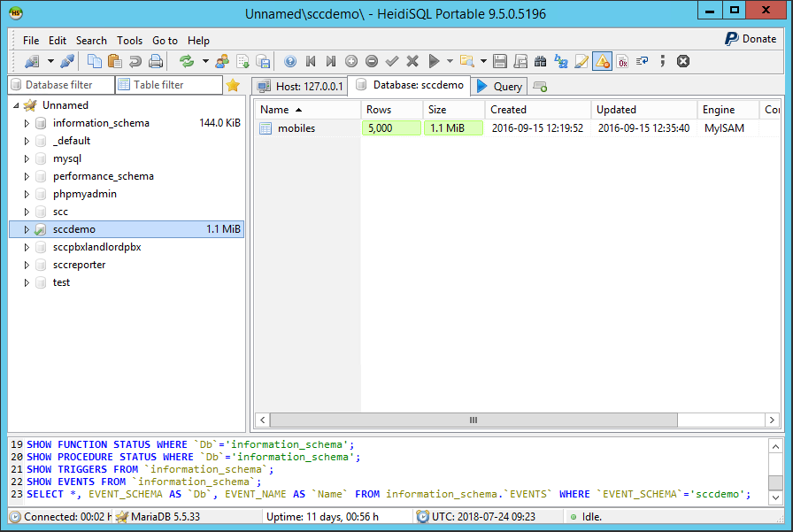Viewport: 793px width, 532px height.
Task: Click the blue Help question mark icon
Action: tap(290, 62)
